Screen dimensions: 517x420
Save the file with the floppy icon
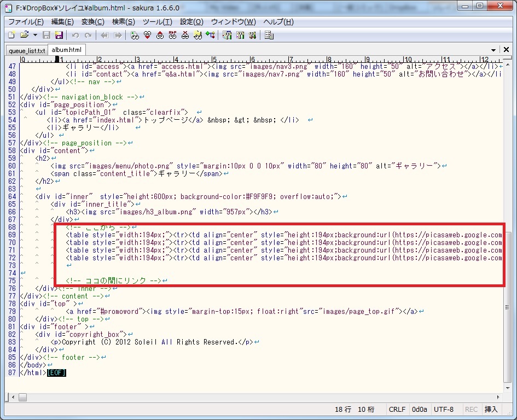pyautogui.click(x=47, y=35)
